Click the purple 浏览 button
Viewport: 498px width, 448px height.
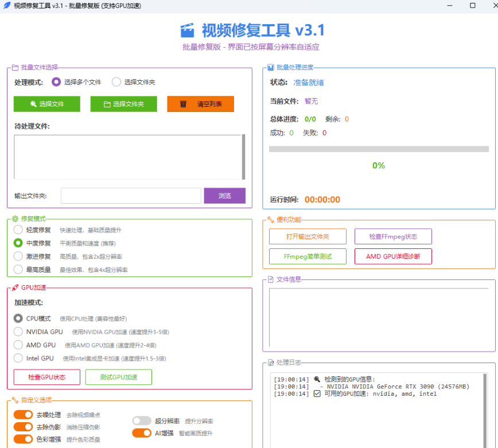(224, 196)
